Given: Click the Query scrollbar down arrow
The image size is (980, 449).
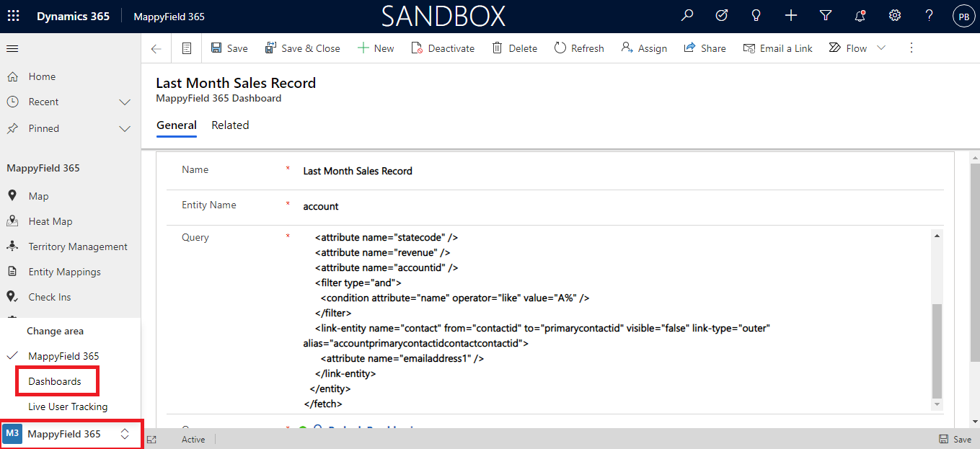Looking at the screenshot, I should point(937,404).
